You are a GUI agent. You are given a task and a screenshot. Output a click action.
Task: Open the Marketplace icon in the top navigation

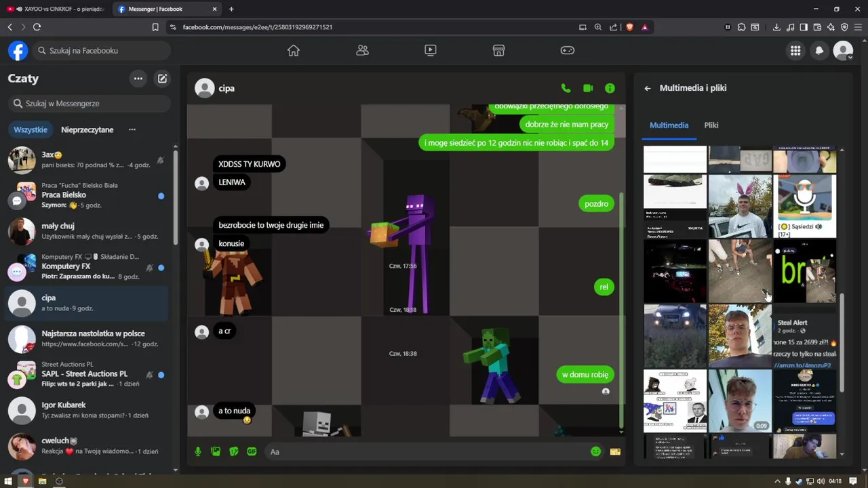(x=498, y=50)
